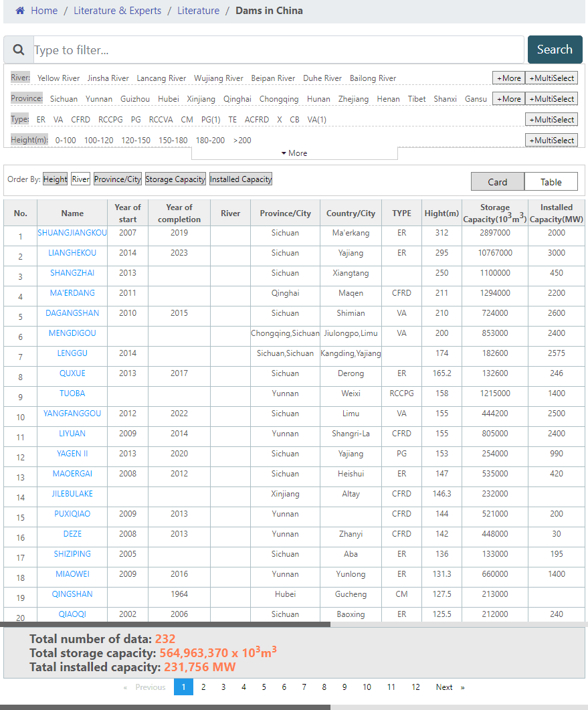Filter by Yellow River
The height and width of the screenshot is (710, 588).
[x=58, y=78]
